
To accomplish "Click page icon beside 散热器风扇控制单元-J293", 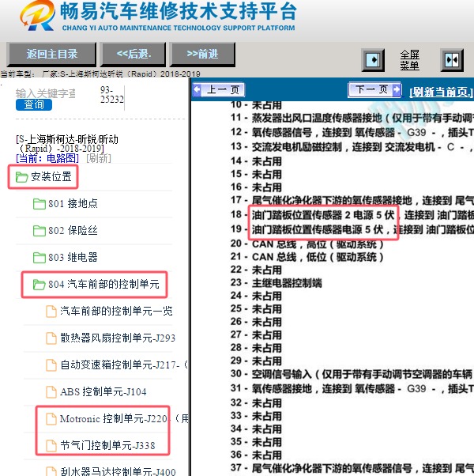I will pyautogui.click(x=51, y=338).
